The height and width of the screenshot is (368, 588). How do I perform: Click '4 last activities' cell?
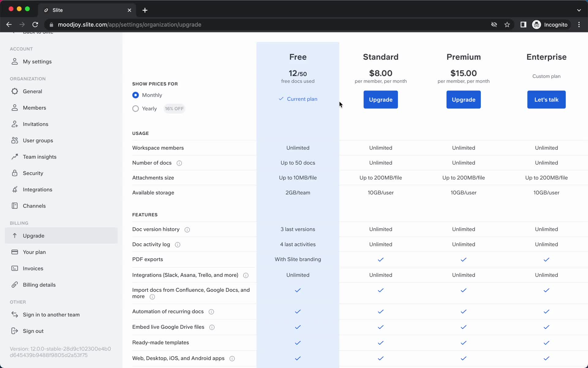pos(298,244)
